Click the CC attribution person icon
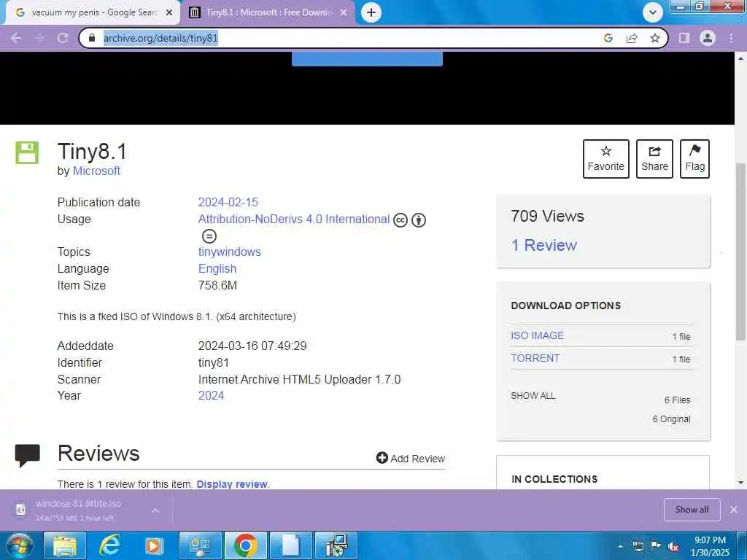 pos(419,220)
